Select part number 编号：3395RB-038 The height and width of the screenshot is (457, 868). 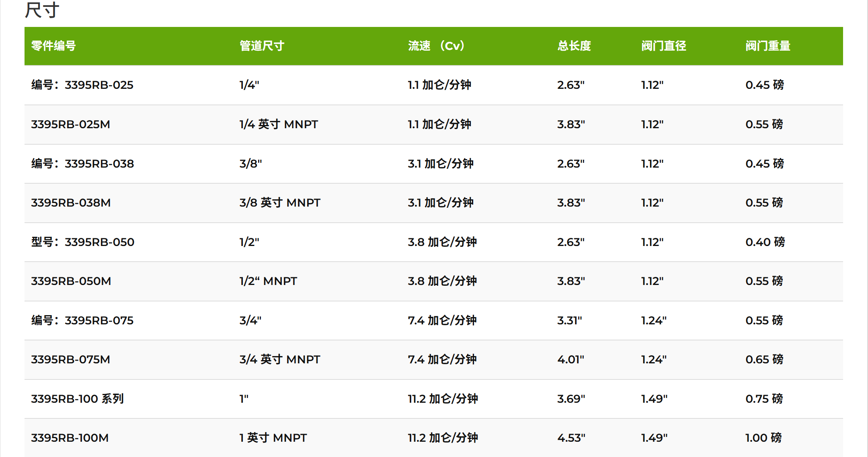pyautogui.click(x=82, y=164)
